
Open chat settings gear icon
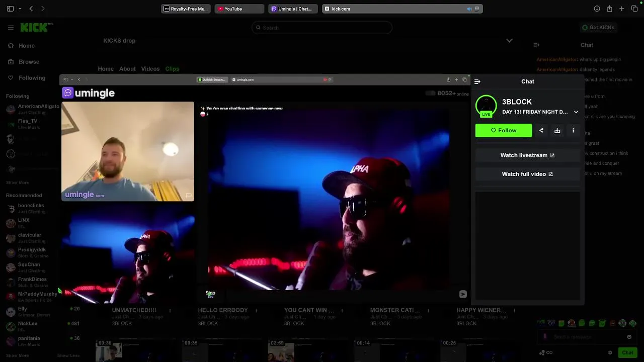click(x=610, y=352)
